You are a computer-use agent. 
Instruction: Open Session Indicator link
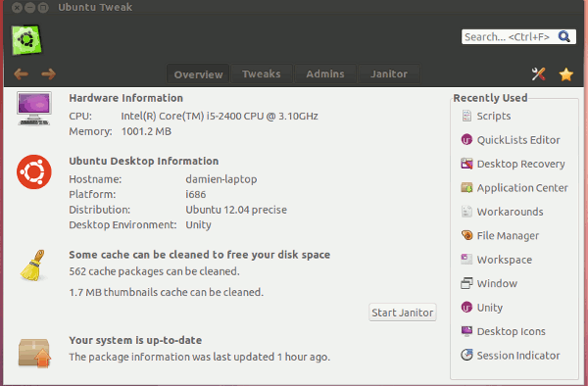point(518,356)
